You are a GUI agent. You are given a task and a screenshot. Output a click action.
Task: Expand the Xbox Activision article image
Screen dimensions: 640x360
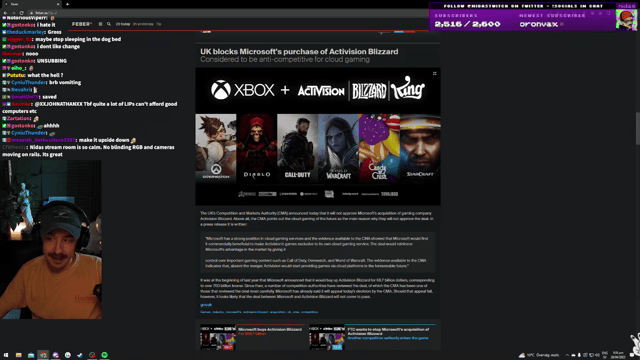pos(435,73)
